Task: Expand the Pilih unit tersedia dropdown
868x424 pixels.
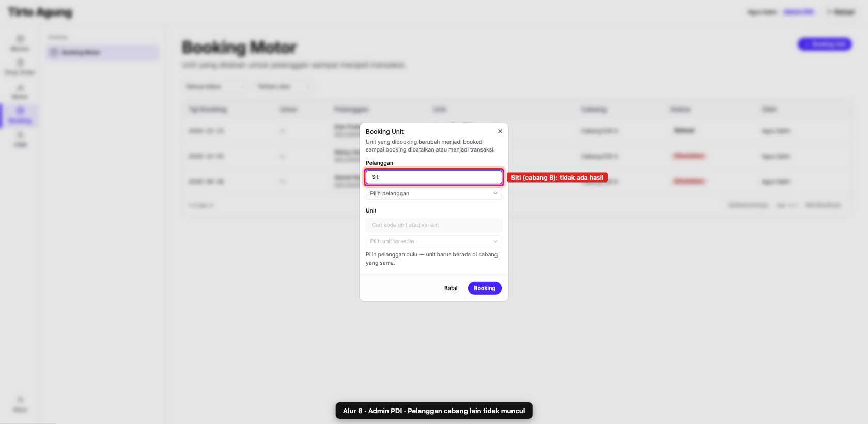Action: 434,241
